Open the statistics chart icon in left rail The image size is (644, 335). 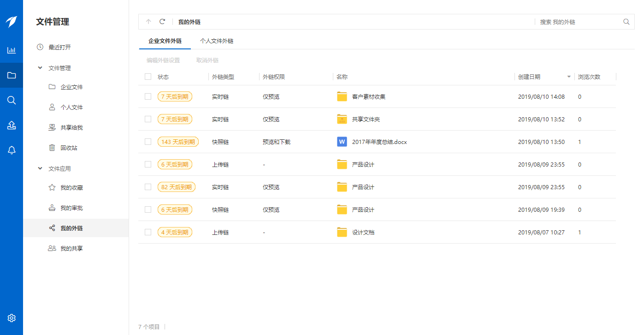[12, 50]
